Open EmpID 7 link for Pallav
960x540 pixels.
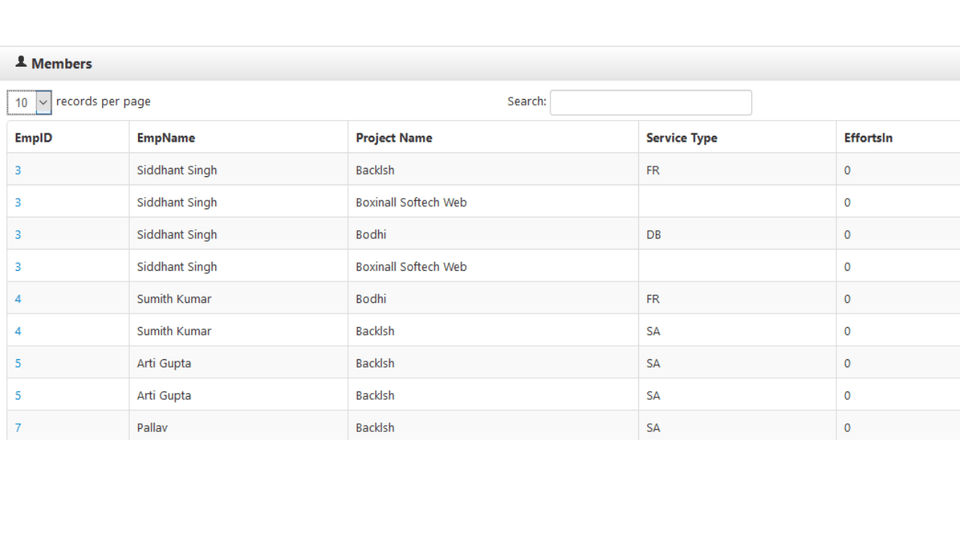[18, 428]
